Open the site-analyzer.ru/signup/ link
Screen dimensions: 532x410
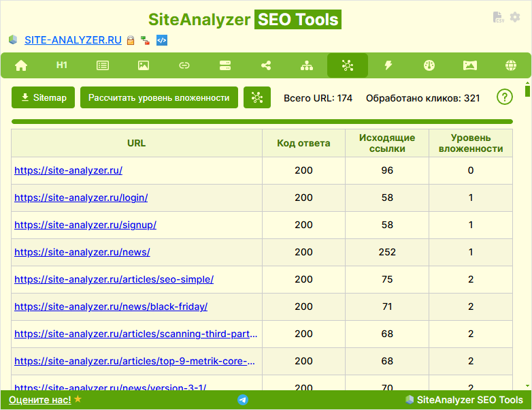click(85, 225)
